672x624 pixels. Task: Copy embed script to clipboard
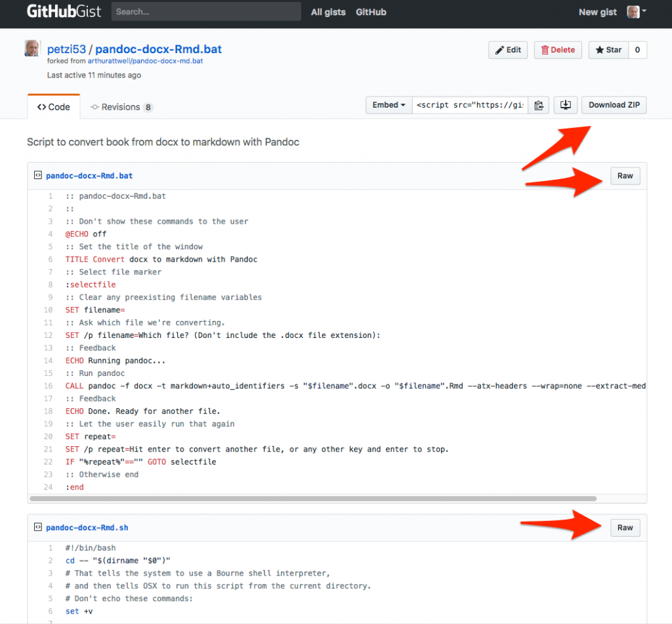(x=539, y=105)
